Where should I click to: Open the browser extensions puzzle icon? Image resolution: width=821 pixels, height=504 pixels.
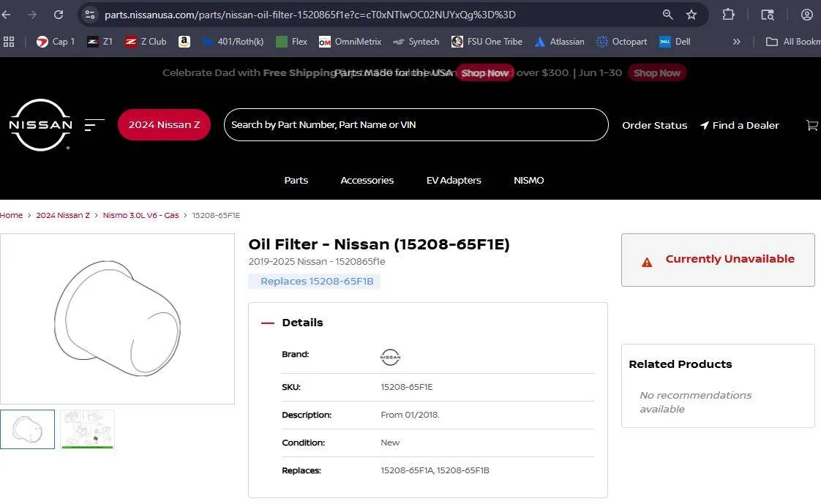tap(728, 15)
